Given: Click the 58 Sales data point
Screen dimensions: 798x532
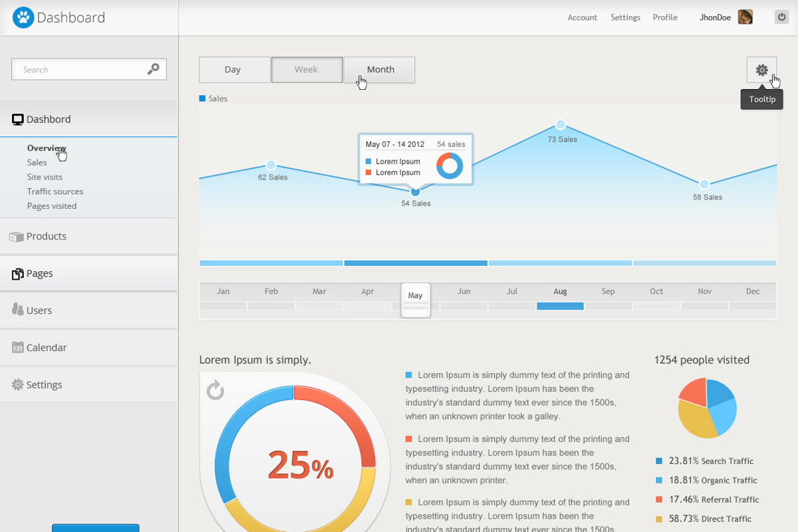Looking at the screenshot, I should (x=704, y=184).
